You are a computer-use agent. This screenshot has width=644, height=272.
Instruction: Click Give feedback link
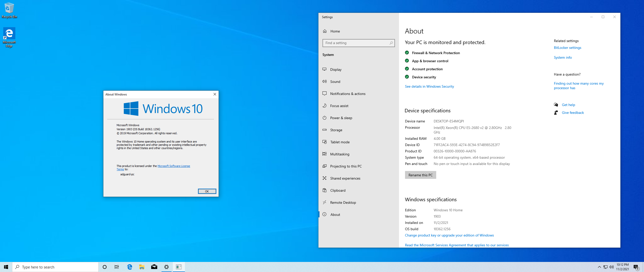click(x=573, y=113)
